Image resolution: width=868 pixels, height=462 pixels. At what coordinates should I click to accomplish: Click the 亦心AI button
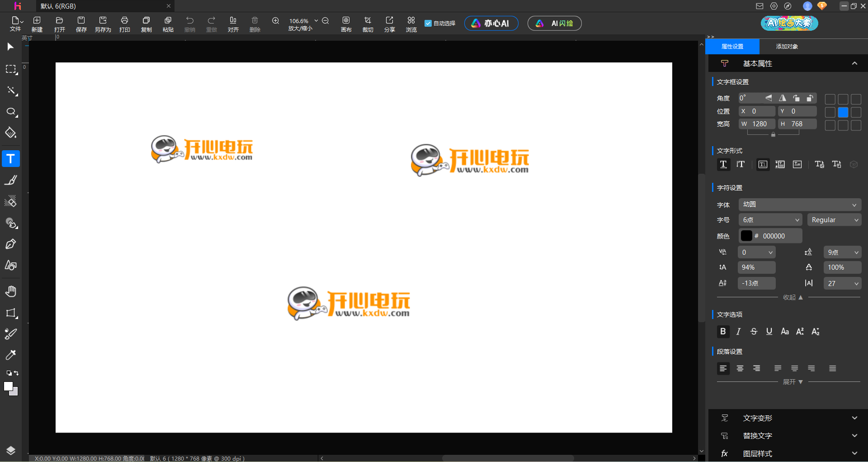coord(491,24)
